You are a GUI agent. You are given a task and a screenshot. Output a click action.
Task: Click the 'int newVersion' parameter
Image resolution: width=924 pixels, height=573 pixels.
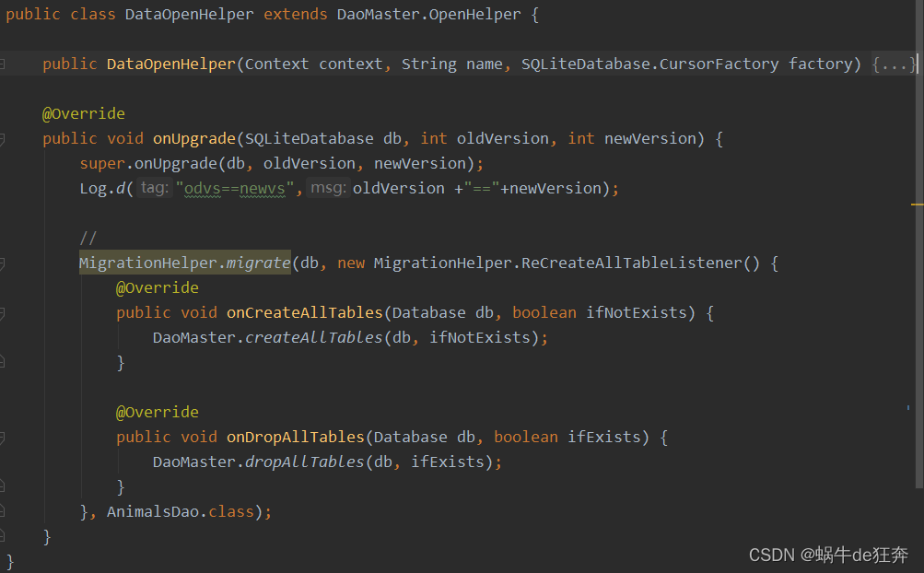(632, 139)
